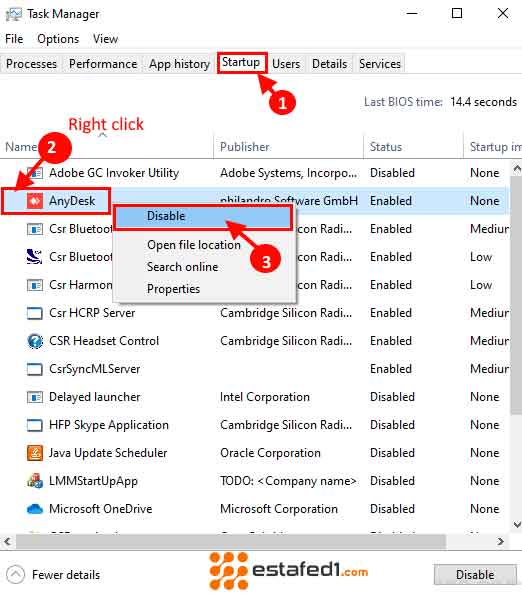Select the Startup tab
The height and width of the screenshot is (595, 522).
[241, 62]
